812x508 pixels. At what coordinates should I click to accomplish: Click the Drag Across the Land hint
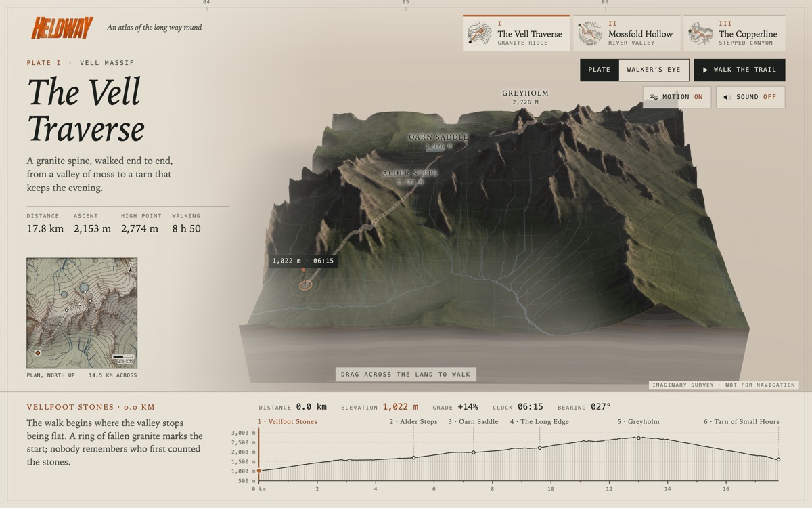click(406, 375)
